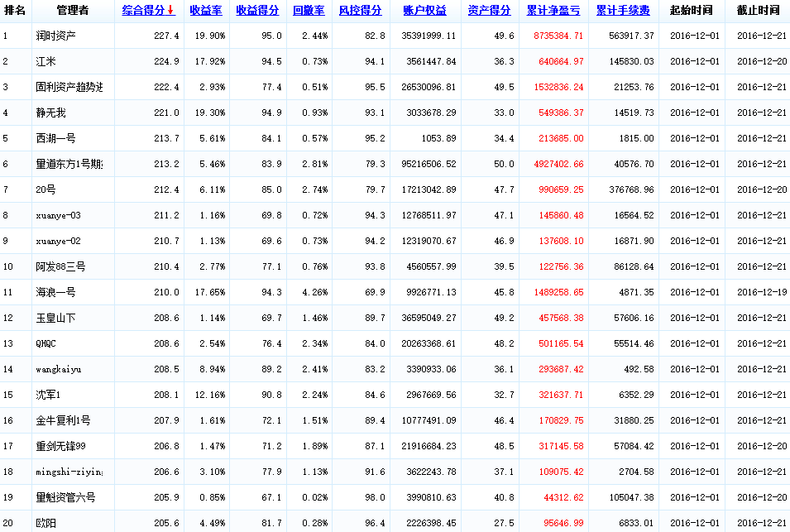Viewport: 790px width, 532px height.
Task: Click net profit value 8735384.71
Action: (x=558, y=36)
